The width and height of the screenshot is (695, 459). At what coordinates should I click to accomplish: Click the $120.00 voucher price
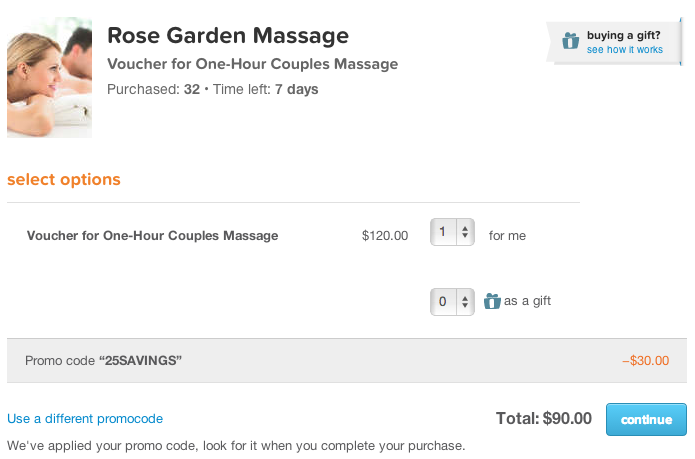[385, 236]
